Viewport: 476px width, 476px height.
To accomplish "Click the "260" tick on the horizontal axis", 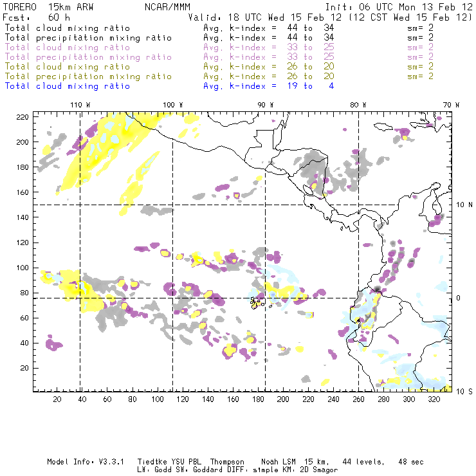I will click(x=358, y=399).
